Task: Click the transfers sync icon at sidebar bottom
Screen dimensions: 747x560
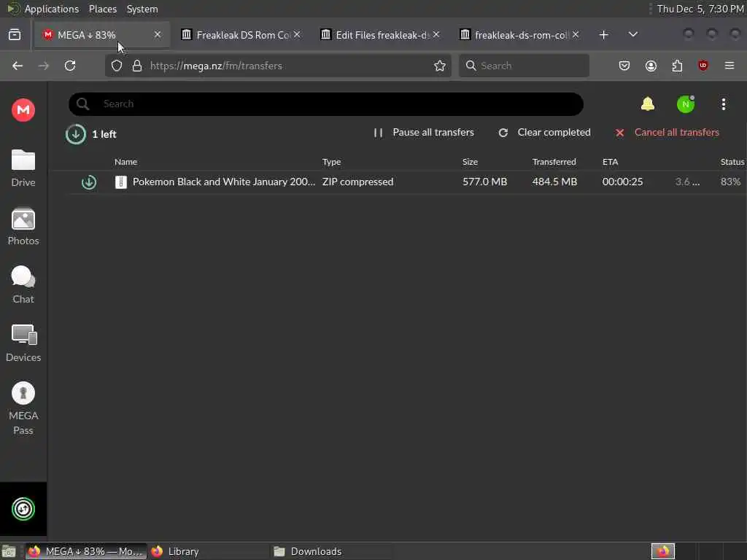Action: 23,509
